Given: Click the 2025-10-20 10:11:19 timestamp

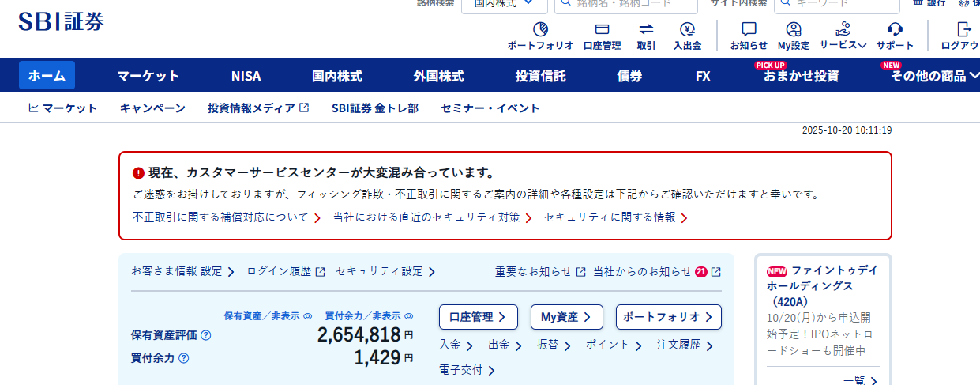Looking at the screenshot, I should click(847, 130).
